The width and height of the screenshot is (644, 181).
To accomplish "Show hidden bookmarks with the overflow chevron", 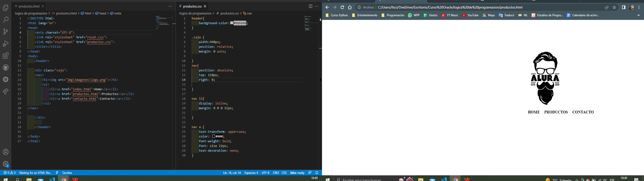I will (x=639, y=15).
